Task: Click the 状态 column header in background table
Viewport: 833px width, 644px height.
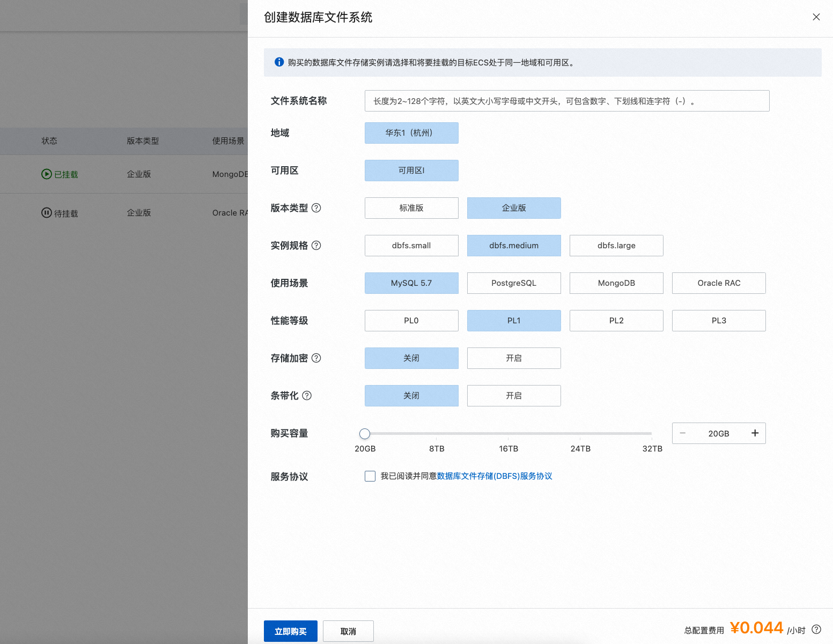Action: (x=49, y=141)
